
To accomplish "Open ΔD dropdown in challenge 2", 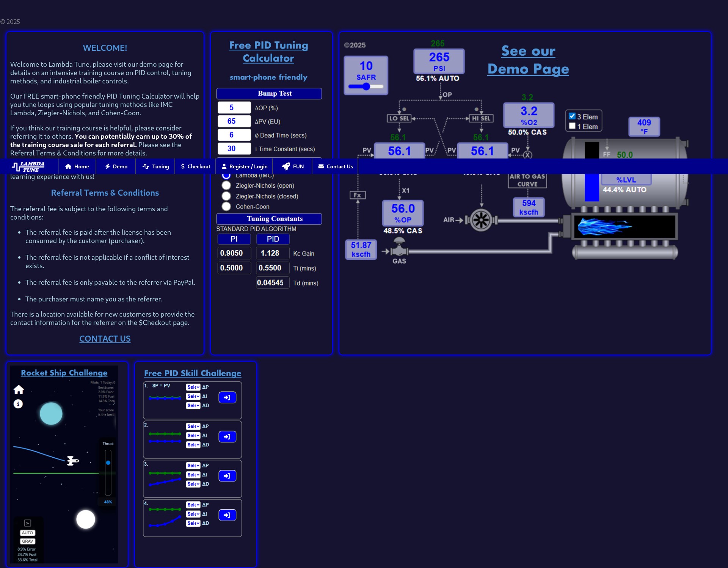I will [x=193, y=445].
